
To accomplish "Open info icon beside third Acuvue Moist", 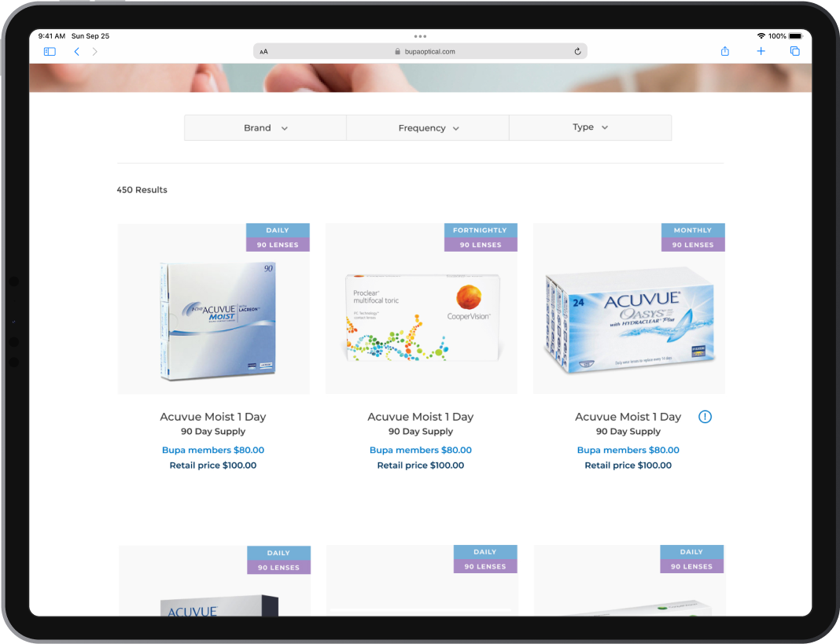I will (705, 416).
